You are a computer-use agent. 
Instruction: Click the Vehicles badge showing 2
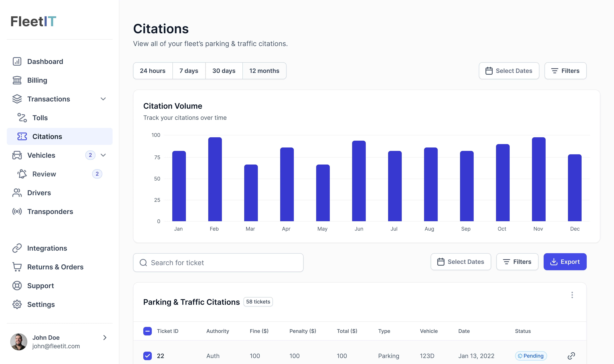pyautogui.click(x=90, y=155)
